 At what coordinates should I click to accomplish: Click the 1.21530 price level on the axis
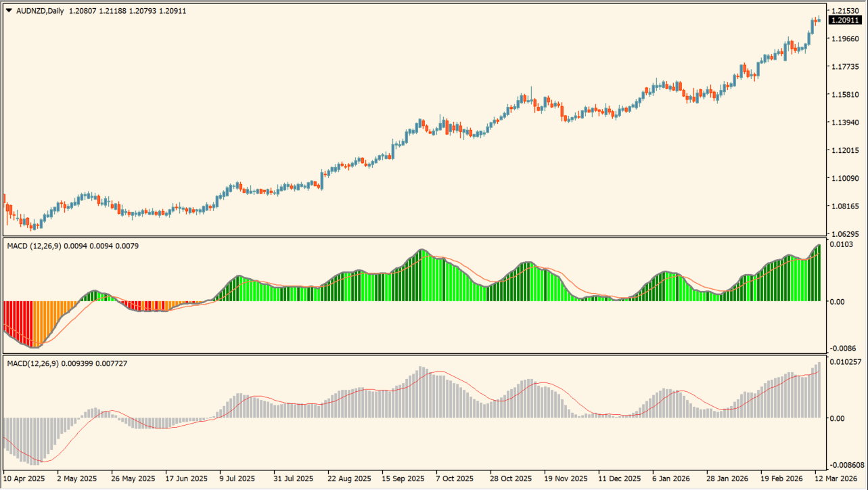[846, 12]
